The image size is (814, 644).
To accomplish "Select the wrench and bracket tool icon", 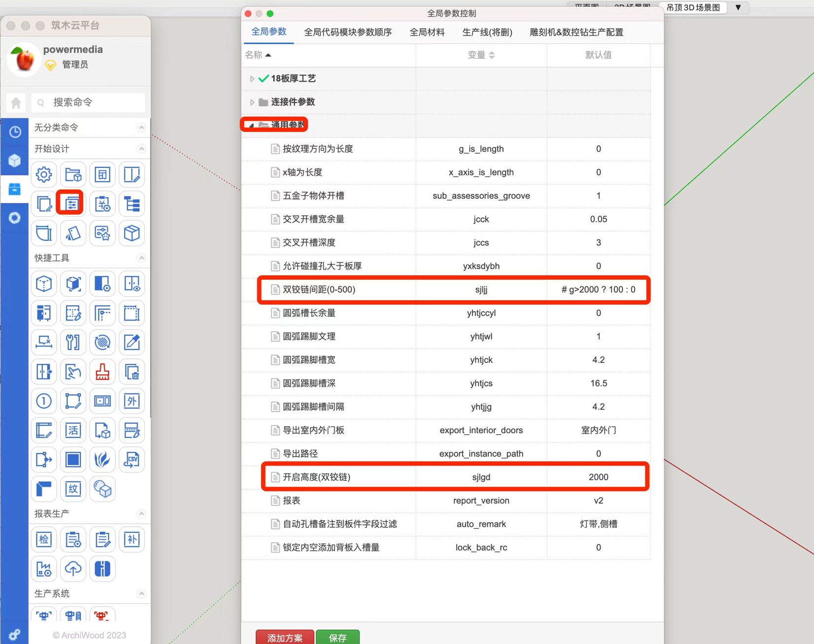I will click(x=73, y=342).
